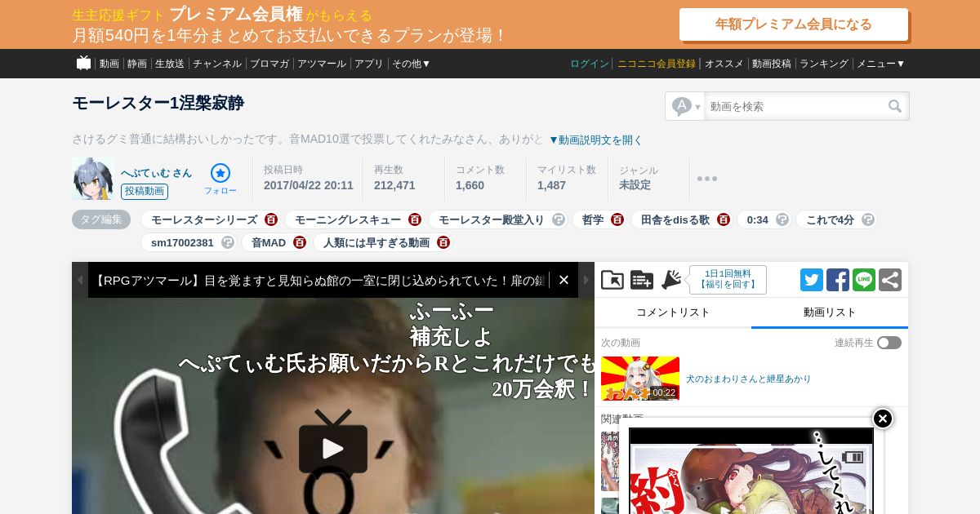
Task: Open アプリ in the top navigation
Action: pos(369,64)
